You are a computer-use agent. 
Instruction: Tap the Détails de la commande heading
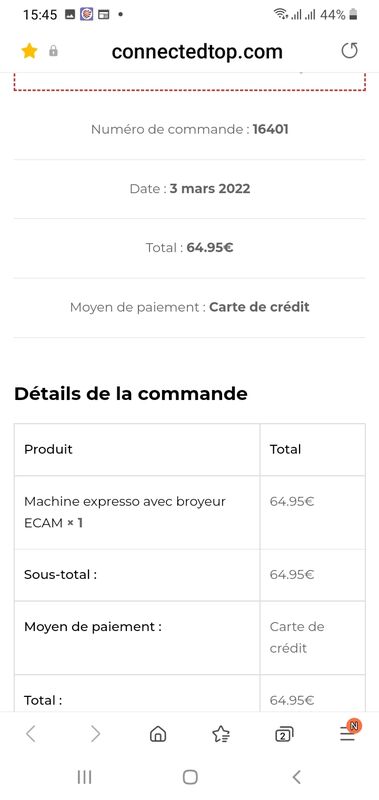click(131, 394)
